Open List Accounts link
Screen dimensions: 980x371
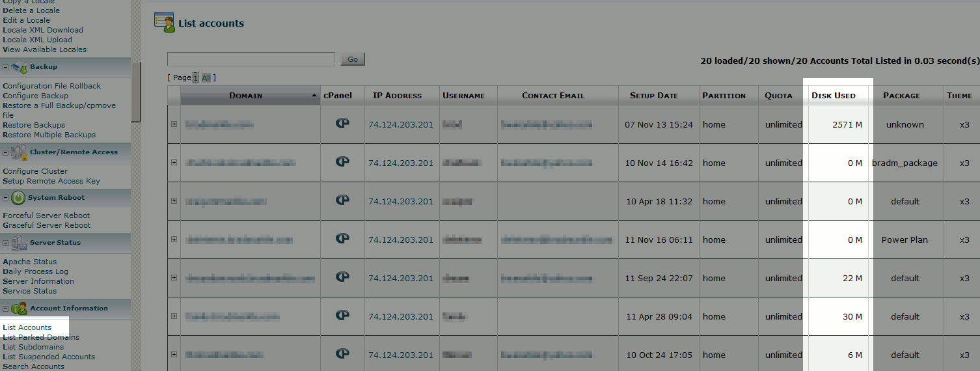[27, 327]
